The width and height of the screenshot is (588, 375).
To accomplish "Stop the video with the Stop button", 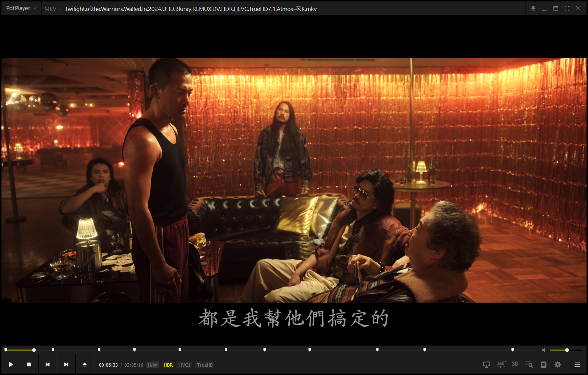I will tap(29, 364).
